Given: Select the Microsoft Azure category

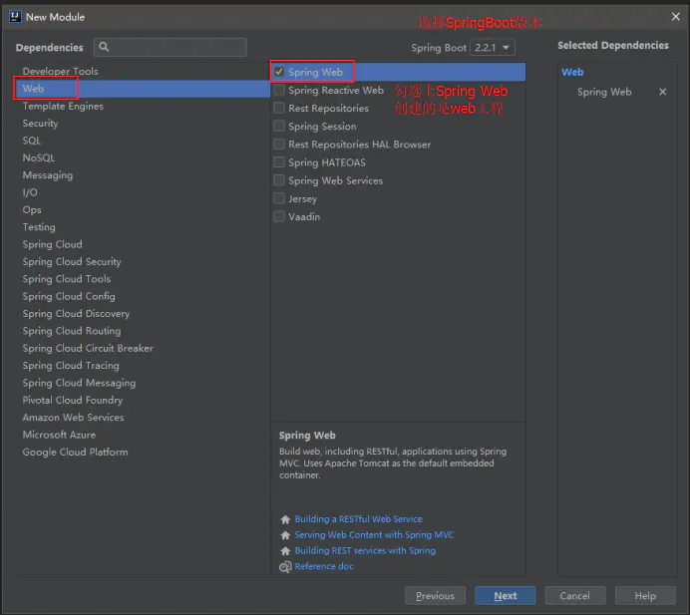Looking at the screenshot, I should pos(59,435).
